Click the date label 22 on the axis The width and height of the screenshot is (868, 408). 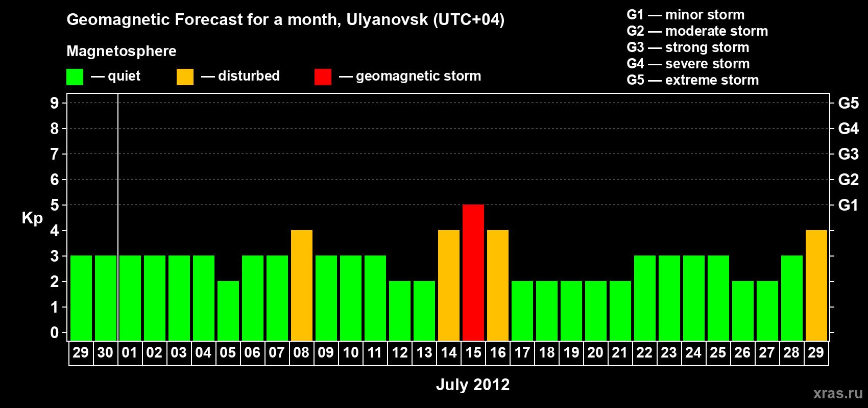pos(644,352)
